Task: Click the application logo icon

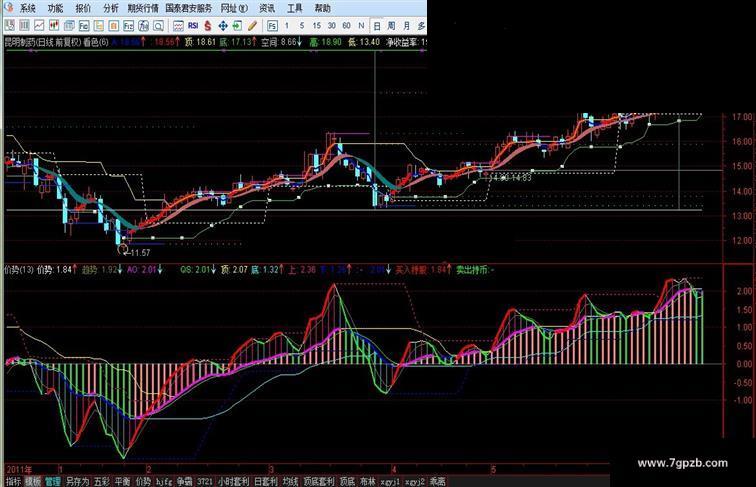Action: click(8, 8)
